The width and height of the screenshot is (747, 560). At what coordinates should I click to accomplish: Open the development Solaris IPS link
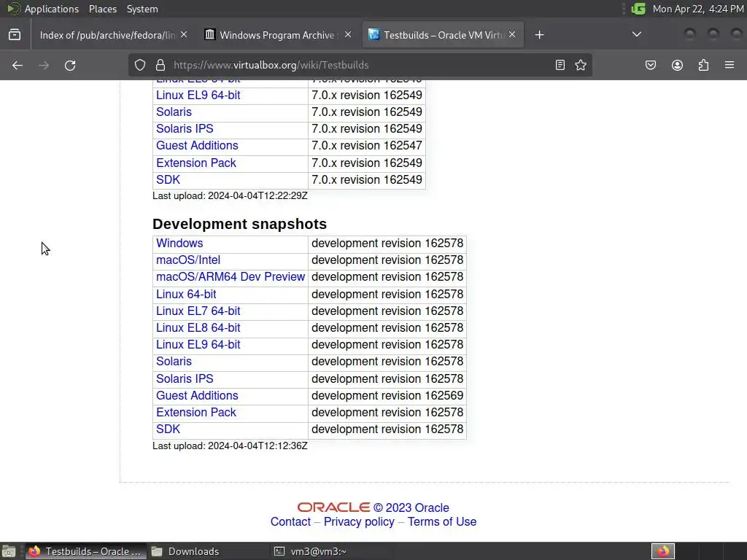click(x=185, y=378)
